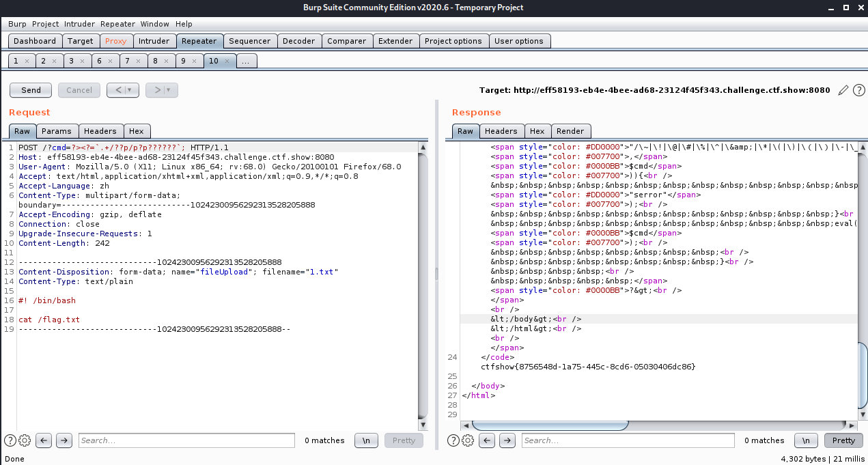Open response search settings gear
Image resolution: width=868 pixels, height=465 pixels.
(467, 440)
